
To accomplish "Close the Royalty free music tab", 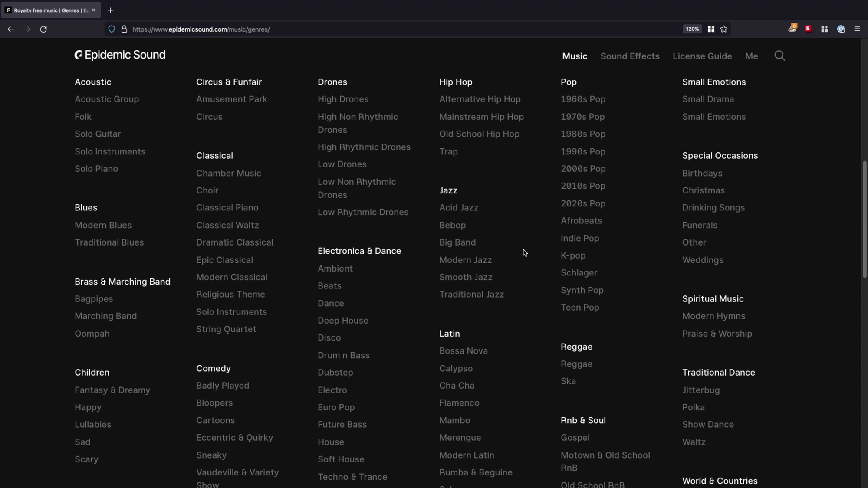I will coord(93,10).
